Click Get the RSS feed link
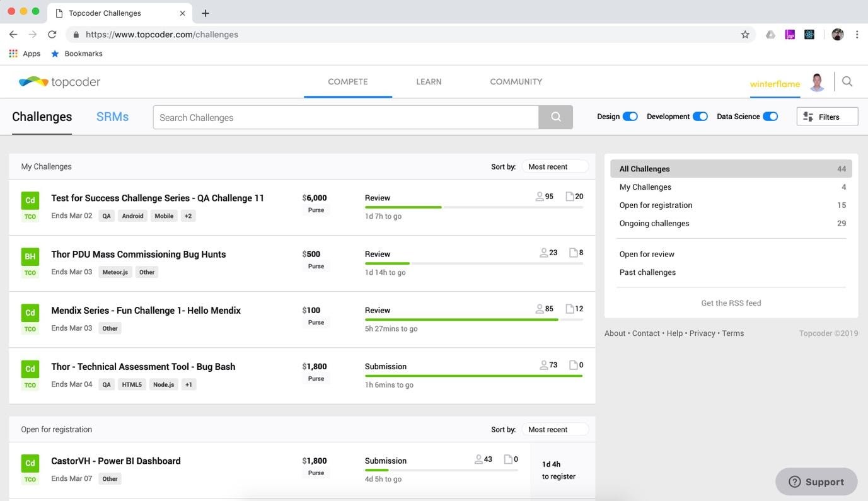 pos(731,303)
